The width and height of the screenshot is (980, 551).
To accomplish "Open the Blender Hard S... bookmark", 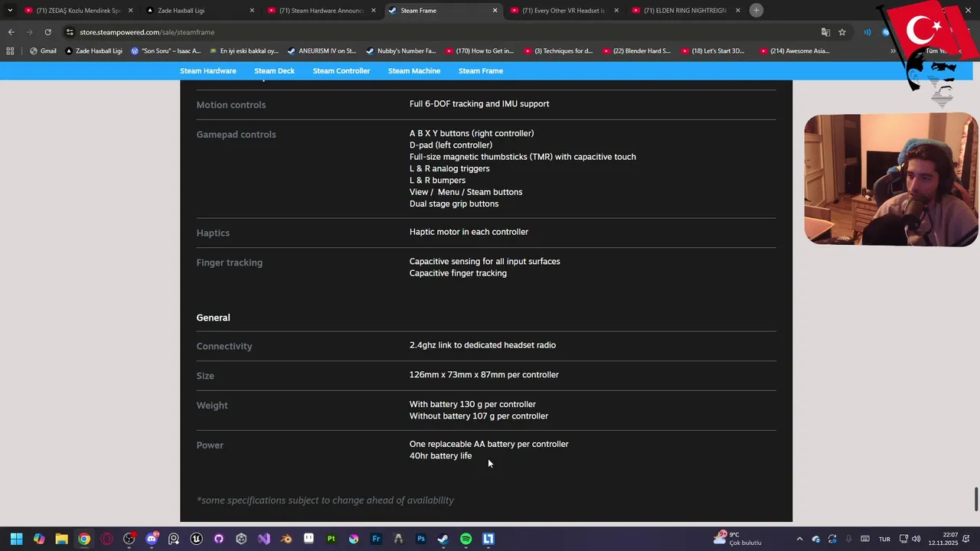I will 636,51.
